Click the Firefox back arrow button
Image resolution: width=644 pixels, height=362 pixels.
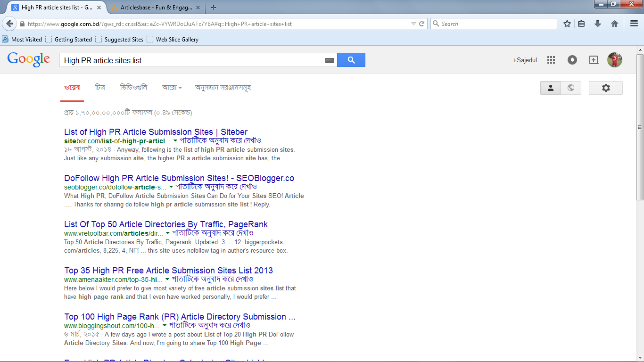click(9, 24)
